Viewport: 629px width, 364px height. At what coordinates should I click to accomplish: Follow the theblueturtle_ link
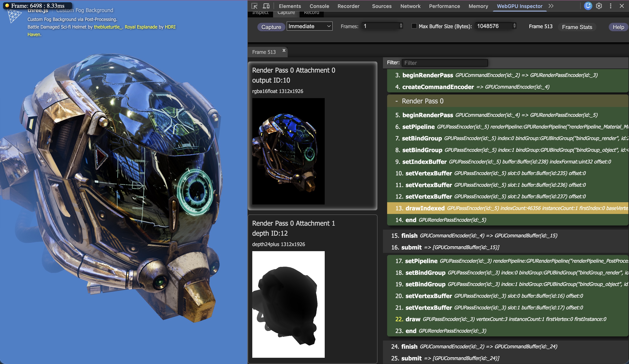pyautogui.click(x=108, y=27)
